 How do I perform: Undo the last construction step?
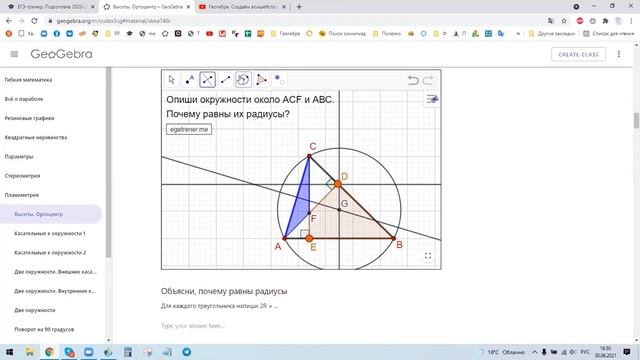click(x=413, y=80)
